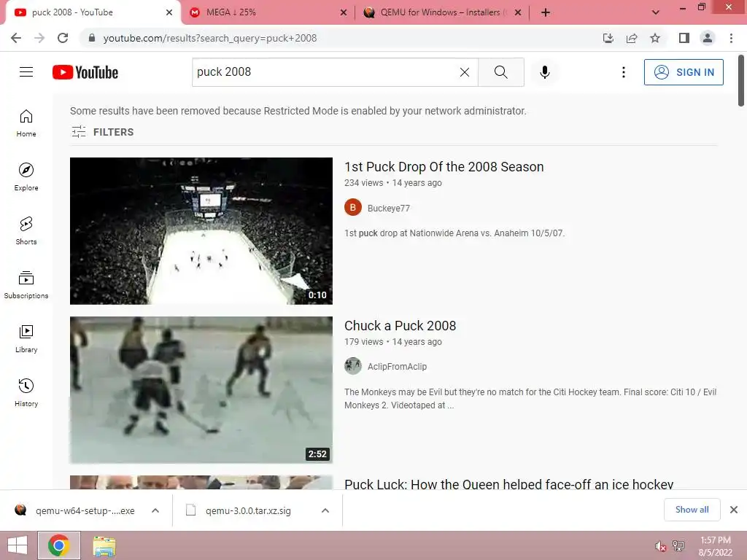747x560 pixels.
Task: Click the '234 views • 14 years ago' text
Action: (x=393, y=183)
